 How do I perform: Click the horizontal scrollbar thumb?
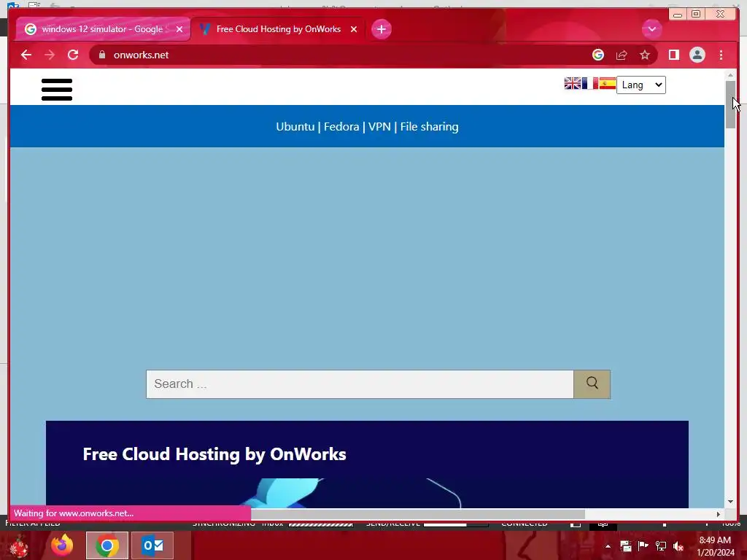417,514
